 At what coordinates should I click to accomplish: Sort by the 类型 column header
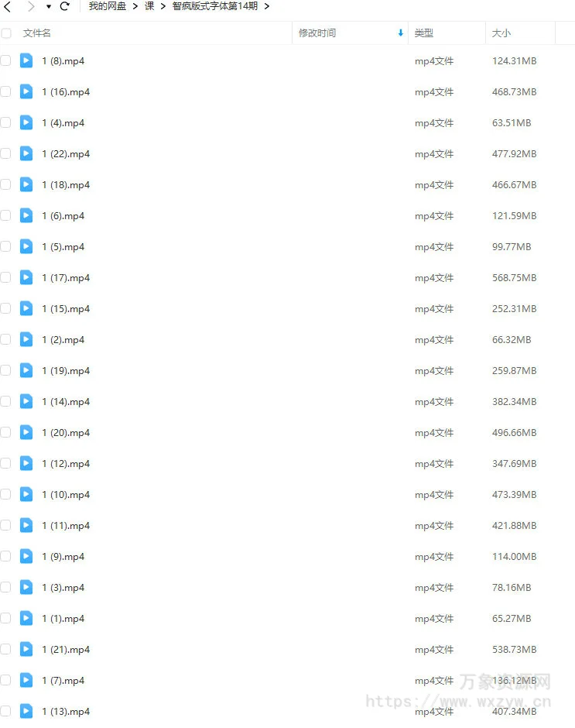coord(424,33)
